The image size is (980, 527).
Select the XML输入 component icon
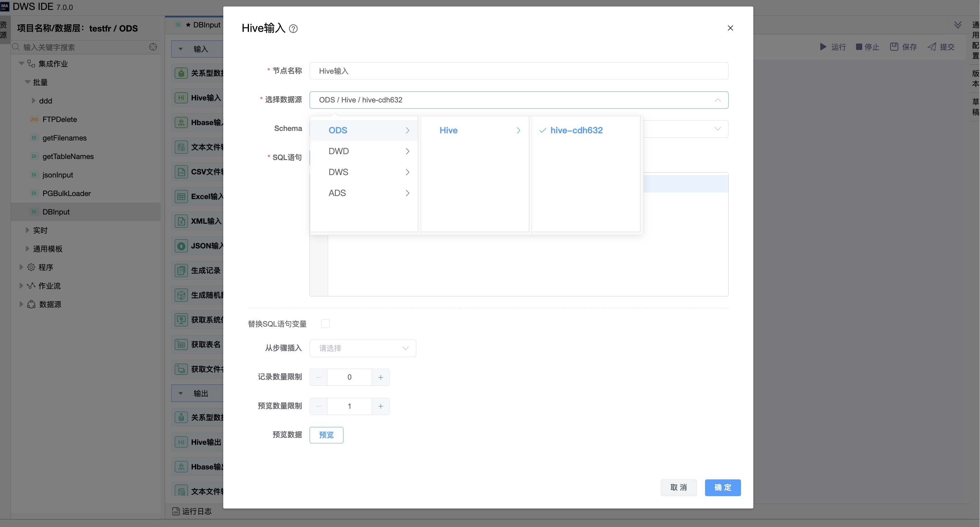tap(181, 221)
